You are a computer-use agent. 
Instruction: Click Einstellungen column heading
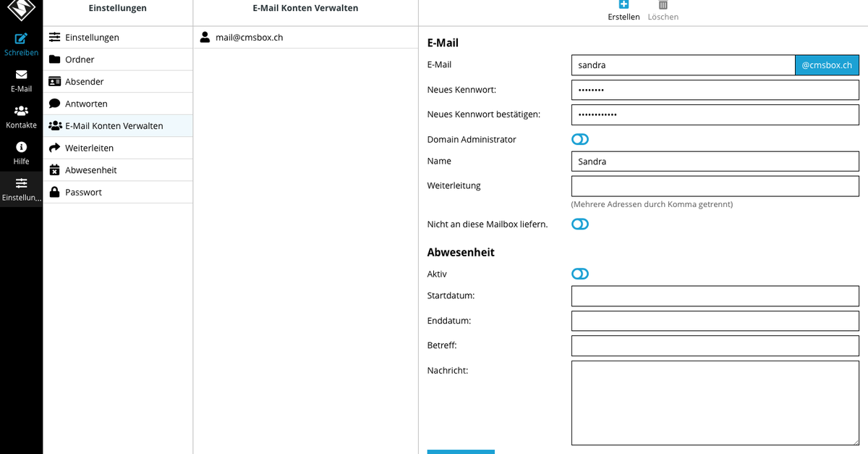point(118,8)
